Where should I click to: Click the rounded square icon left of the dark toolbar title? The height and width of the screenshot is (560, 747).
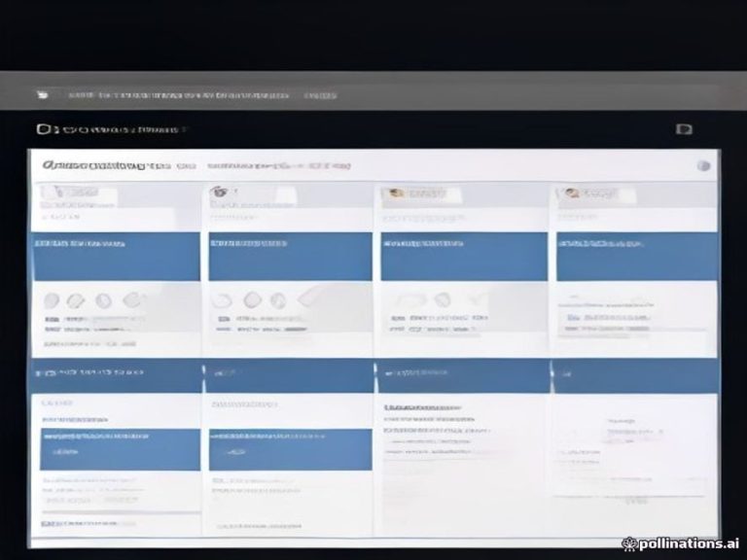[x=44, y=129]
